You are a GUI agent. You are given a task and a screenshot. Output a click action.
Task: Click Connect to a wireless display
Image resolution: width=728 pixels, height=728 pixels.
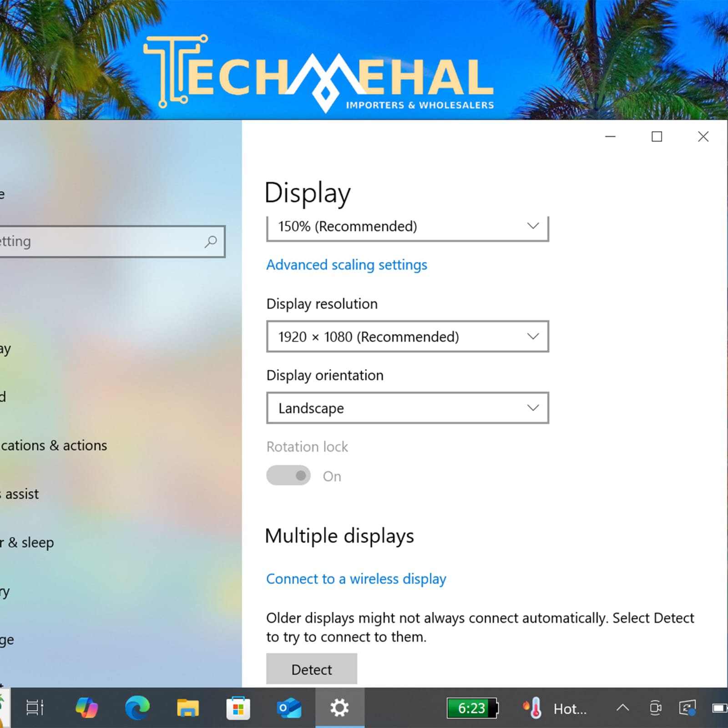(356, 579)
